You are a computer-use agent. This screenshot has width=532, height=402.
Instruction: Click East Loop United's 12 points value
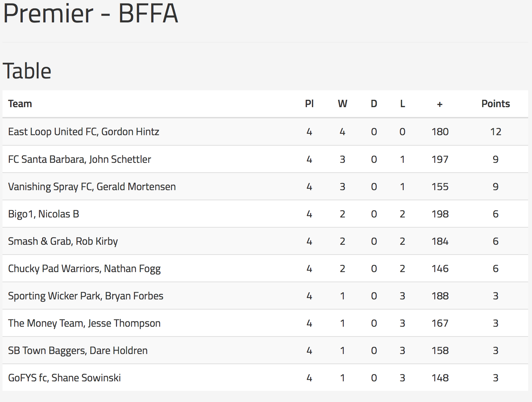pyautogui.click(x=496, y=132)
